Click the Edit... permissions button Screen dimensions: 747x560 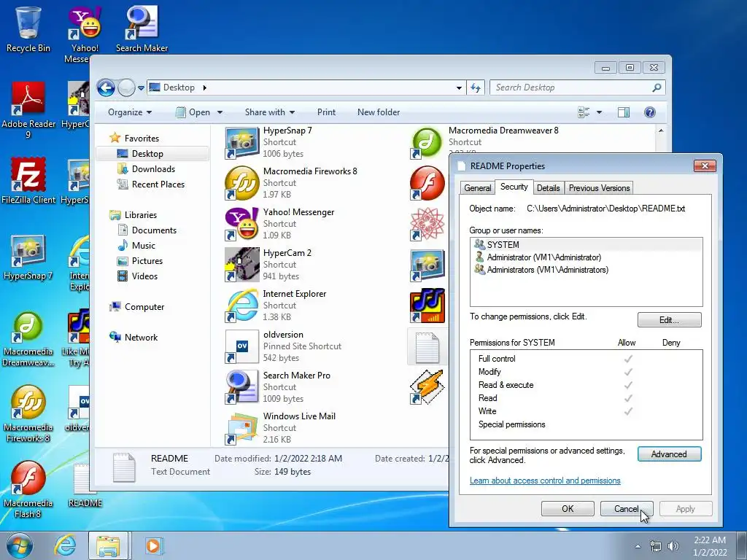pos(669,320)
